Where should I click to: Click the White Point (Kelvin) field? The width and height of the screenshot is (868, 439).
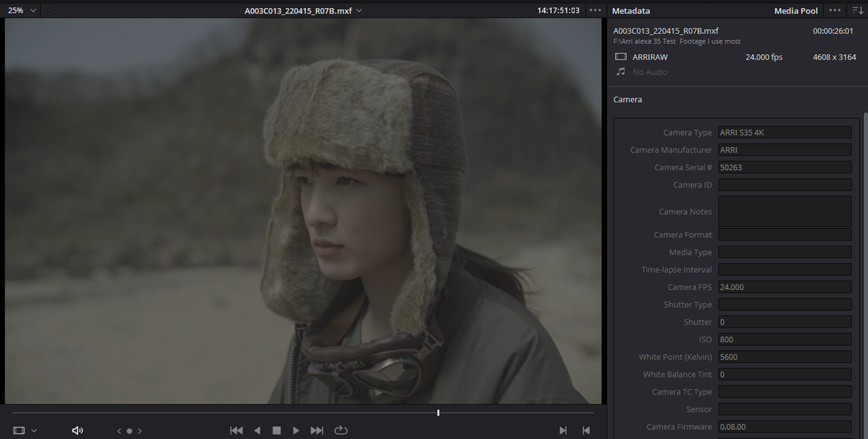pyautogui.click(x=785, y=357)
